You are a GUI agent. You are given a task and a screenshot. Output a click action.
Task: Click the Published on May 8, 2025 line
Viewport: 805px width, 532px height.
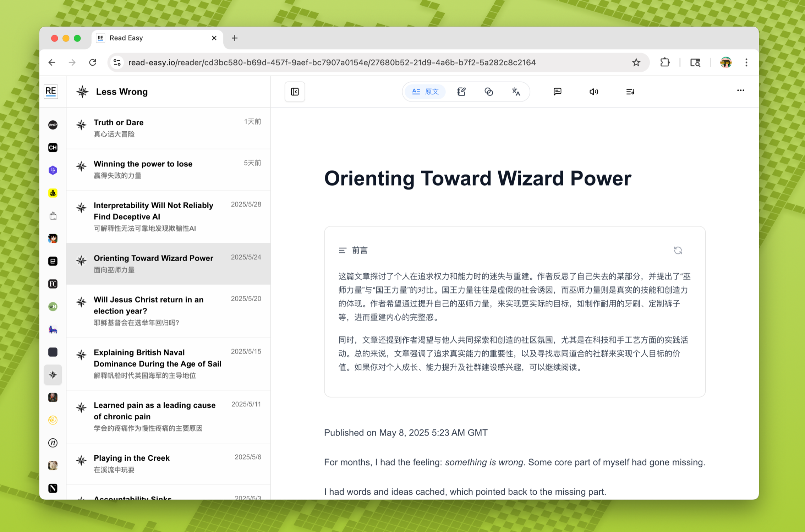pyautogui.click(x=406, y=433)
